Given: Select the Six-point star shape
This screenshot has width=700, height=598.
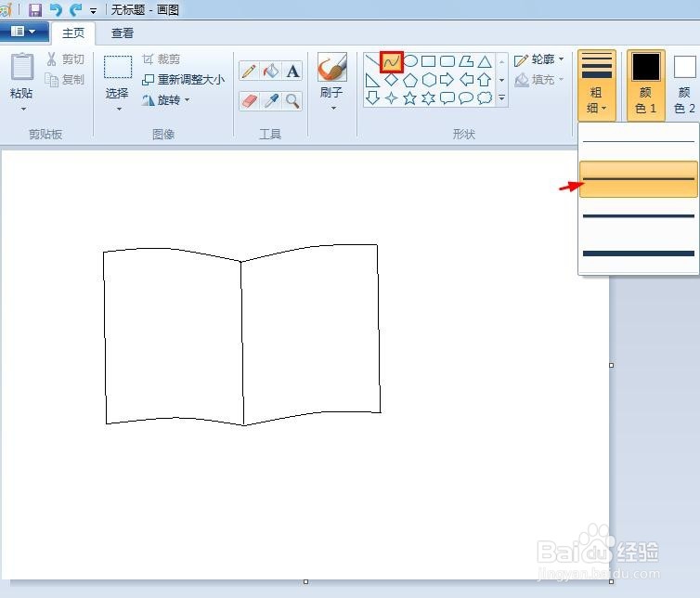Looking at the screenshot, I should pos(429,97).
